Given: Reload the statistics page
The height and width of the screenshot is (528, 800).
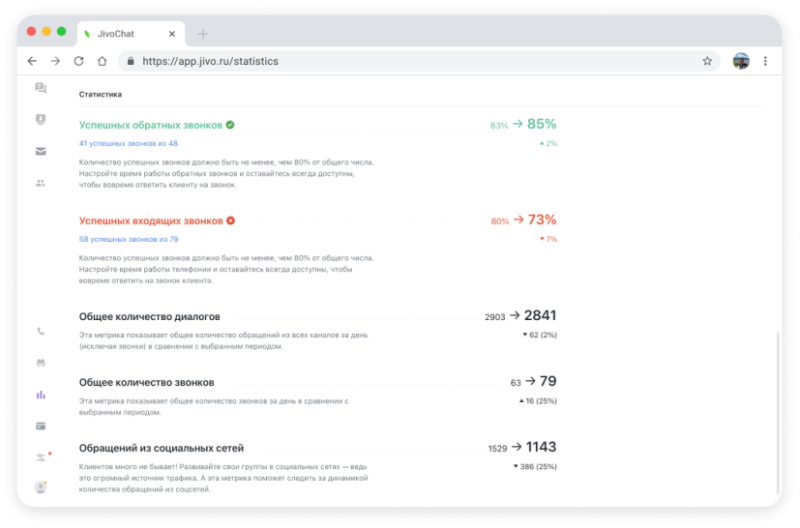Looking at the screenshot, I should pyautogui.click(x=79, y=61).
